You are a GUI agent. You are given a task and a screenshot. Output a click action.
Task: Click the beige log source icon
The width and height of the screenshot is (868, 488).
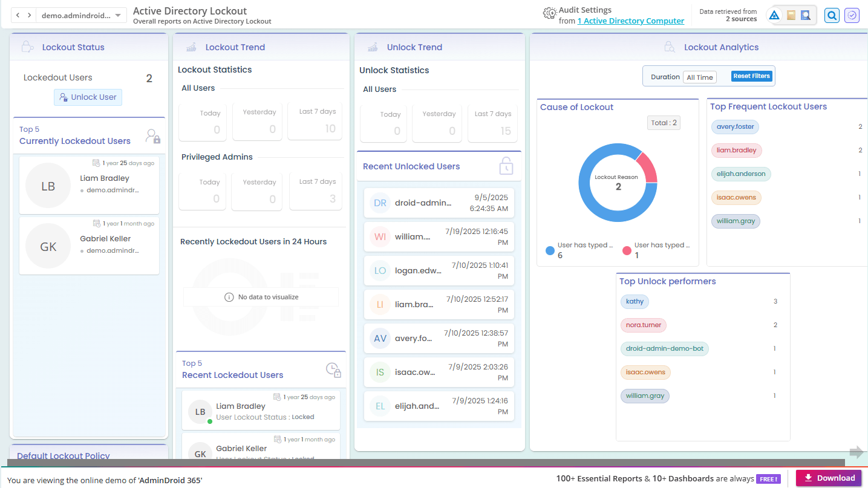tap(791, 16)
